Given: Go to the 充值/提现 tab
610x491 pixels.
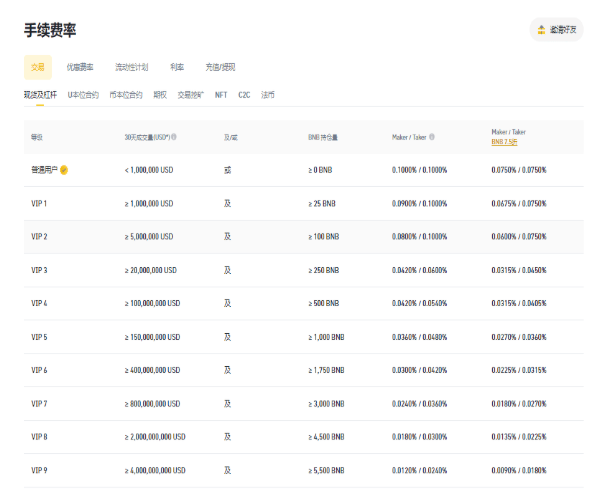Looking at the screenshot, I should (x=220, y=67).
